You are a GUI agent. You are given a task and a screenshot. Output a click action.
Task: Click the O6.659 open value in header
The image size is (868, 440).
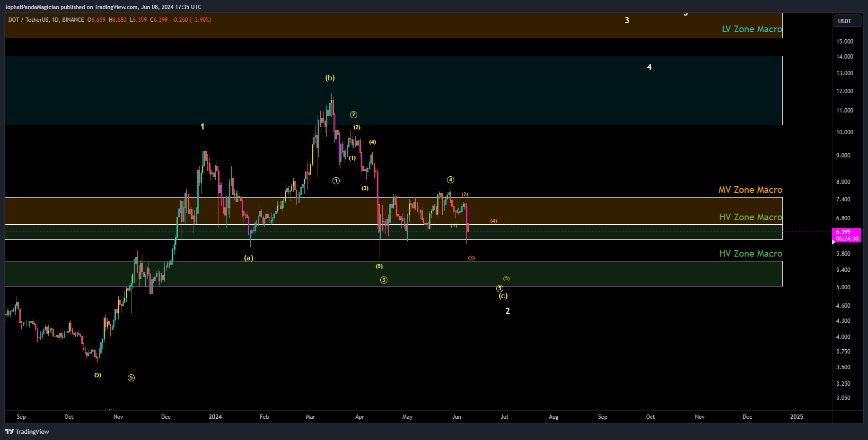(96, 20)
